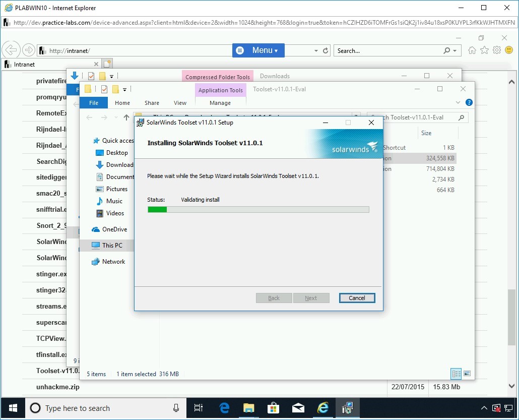This screenshot has width=519, height=420.
Task: Switch to large icons view in Explorer
Action: (467, 374)
